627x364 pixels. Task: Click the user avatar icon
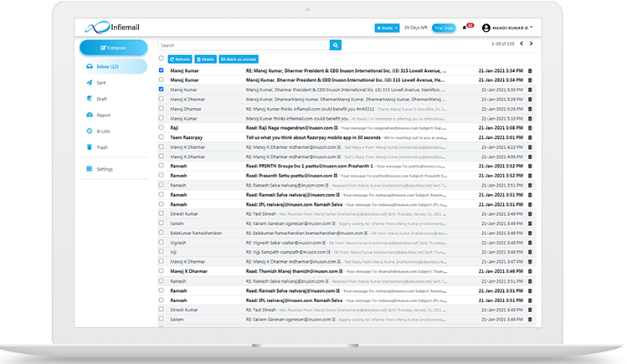click(x=486, y=28)
